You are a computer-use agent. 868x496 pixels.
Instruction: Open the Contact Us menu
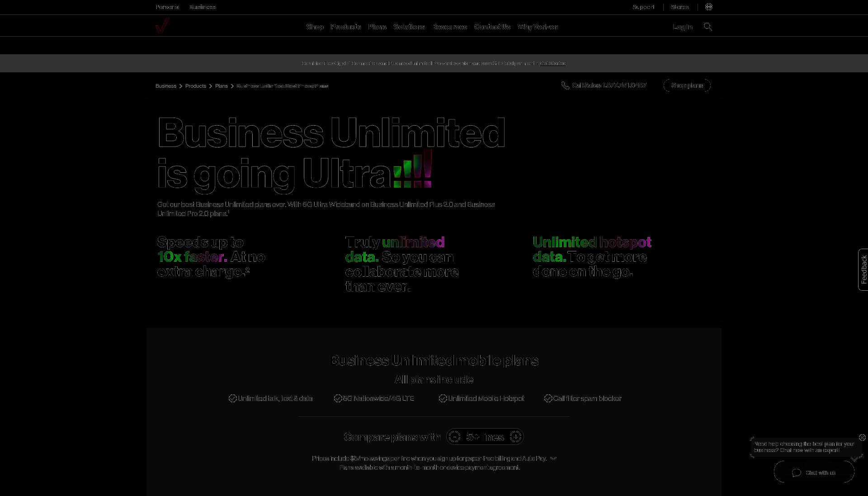click(x=492, y=27)
